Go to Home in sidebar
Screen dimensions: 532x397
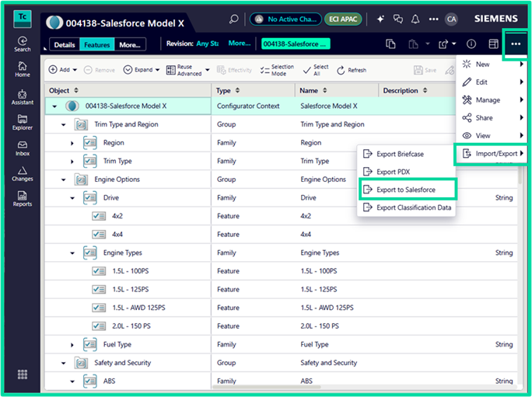[23, 69]
